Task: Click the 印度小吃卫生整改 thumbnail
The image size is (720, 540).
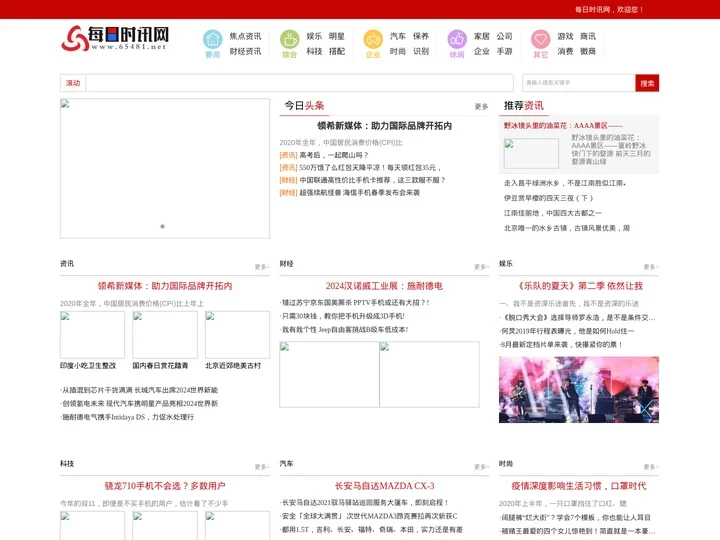Action: (x=92, y=335)
